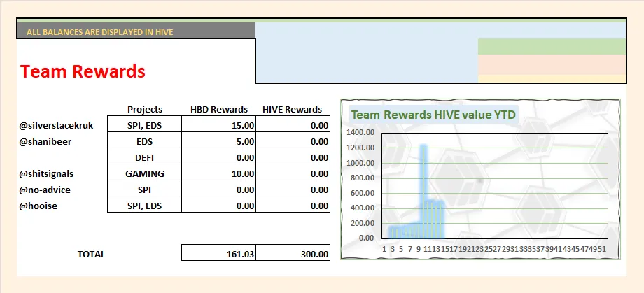The width and height of the screenshot is (644, 293).
Task: Select @no-advice HIVE Rewards value
Action: [293, 188]
